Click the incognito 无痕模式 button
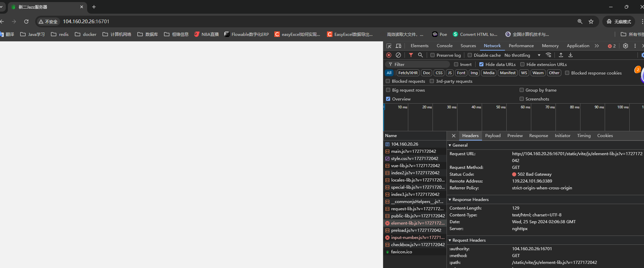This screenshot has width=644, height=268. (619, 22)
